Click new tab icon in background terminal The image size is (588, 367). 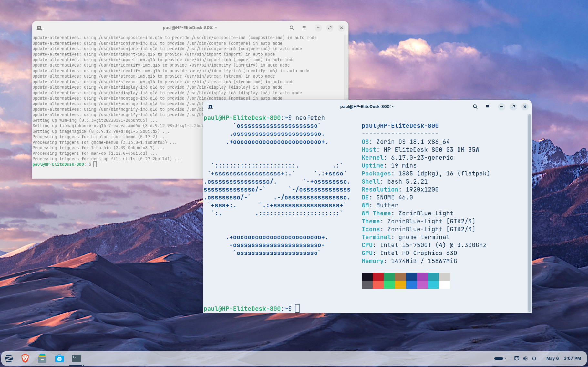(x=39, y=28)
